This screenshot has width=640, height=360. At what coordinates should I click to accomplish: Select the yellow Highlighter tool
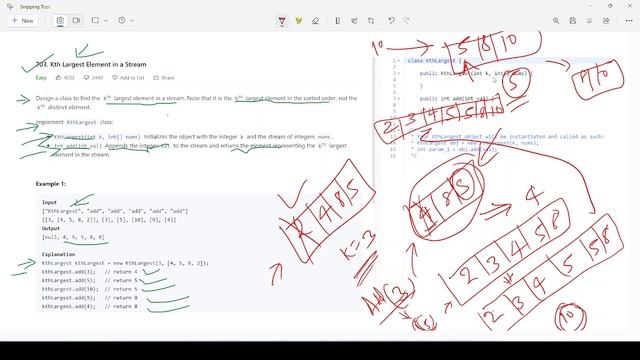[299, 21]
